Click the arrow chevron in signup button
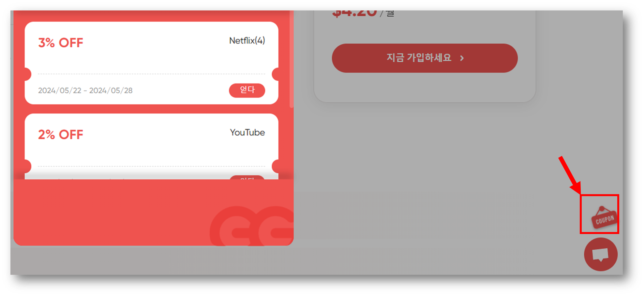Viewport: 644px width, 296px height. pos(462,58)
